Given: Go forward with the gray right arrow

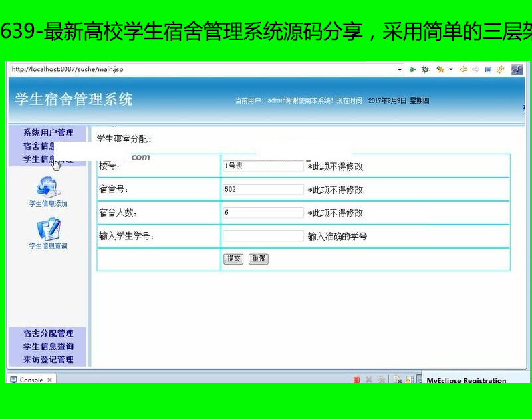Looking at the screenshot, I should coord(475,70).
